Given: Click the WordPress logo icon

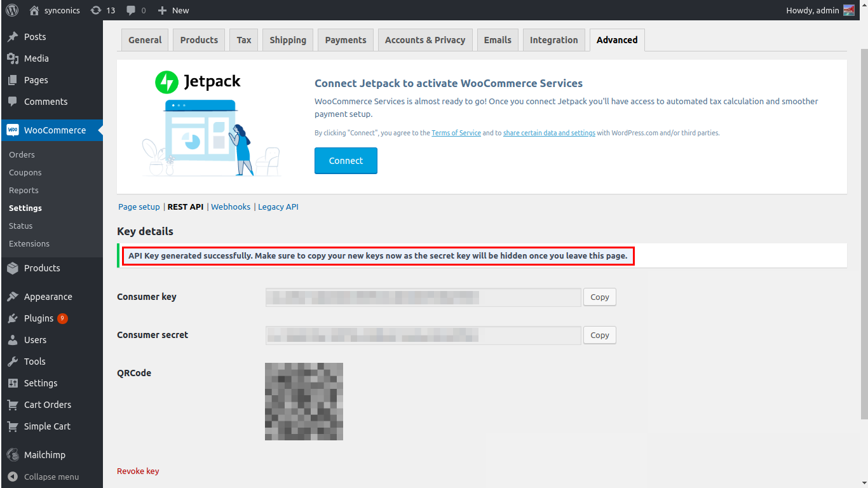Looking at the screenshot, I should [13, 10].
